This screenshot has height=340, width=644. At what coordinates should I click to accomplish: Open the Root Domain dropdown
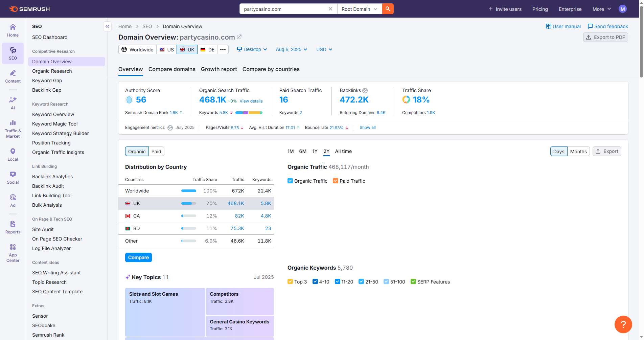pyautogui.click(x=359, y=9)
